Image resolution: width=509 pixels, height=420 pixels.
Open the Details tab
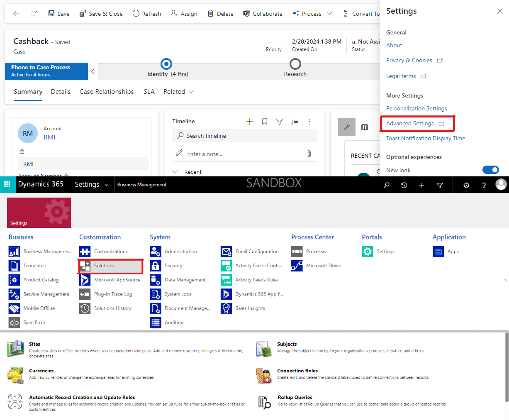(61, 91)
